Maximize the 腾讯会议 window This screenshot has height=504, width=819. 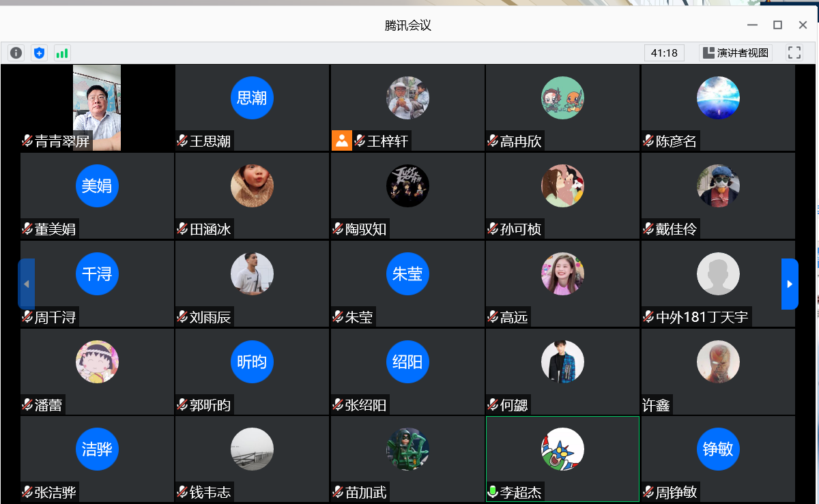(777, 25)
